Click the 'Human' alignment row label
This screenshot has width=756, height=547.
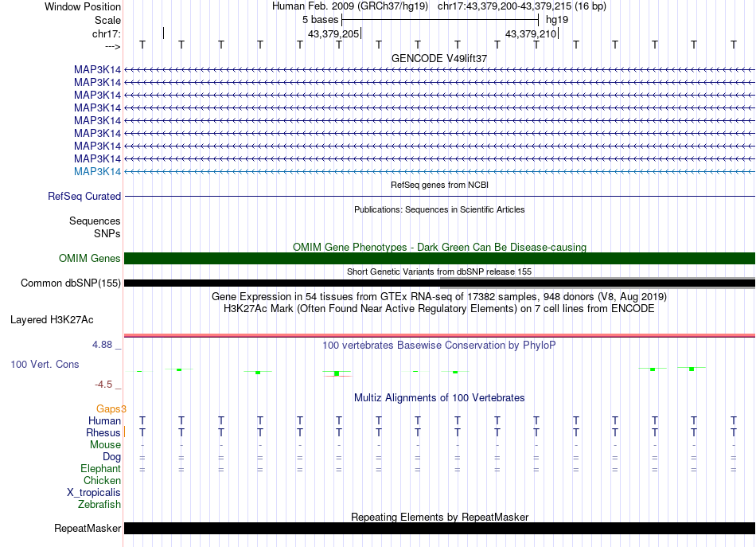coord(104,420)
